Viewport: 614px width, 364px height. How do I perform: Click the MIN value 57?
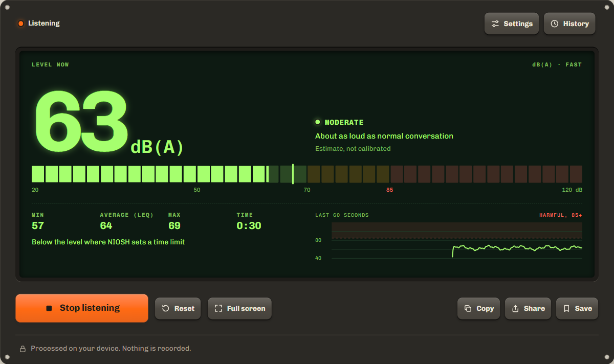pyautogui.click(x=38, y=226)
